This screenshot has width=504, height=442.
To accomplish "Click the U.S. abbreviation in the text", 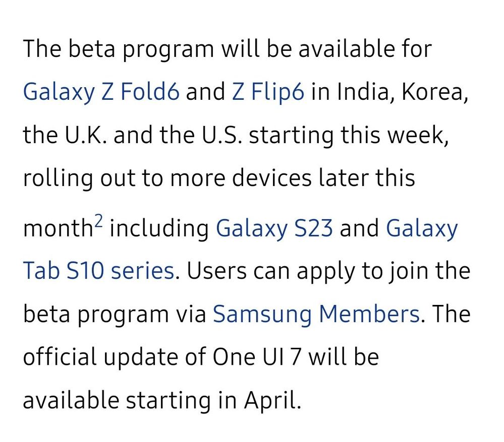I will coord(222,135).
